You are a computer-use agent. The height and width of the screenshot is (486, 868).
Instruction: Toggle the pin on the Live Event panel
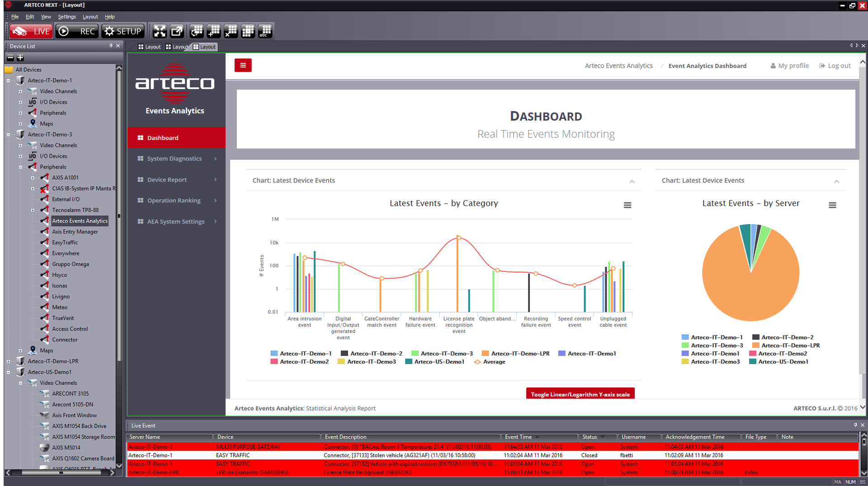click(x=855, y=425)
